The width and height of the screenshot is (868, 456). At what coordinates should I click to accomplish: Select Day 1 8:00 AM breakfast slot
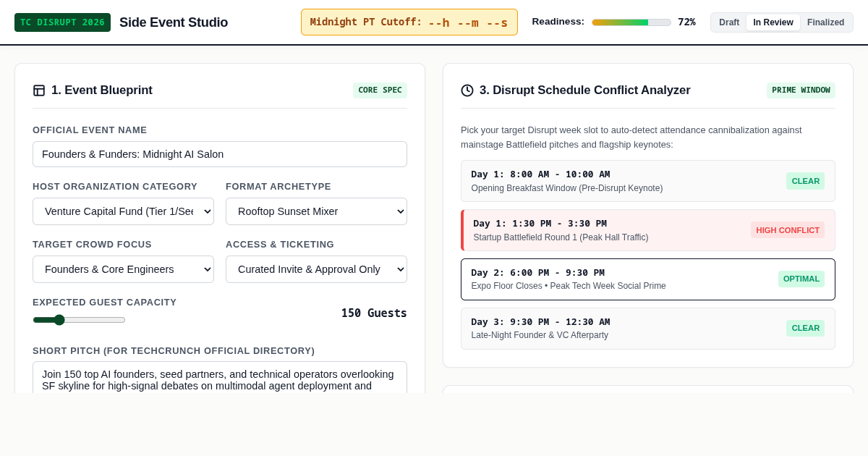point(648,181)
